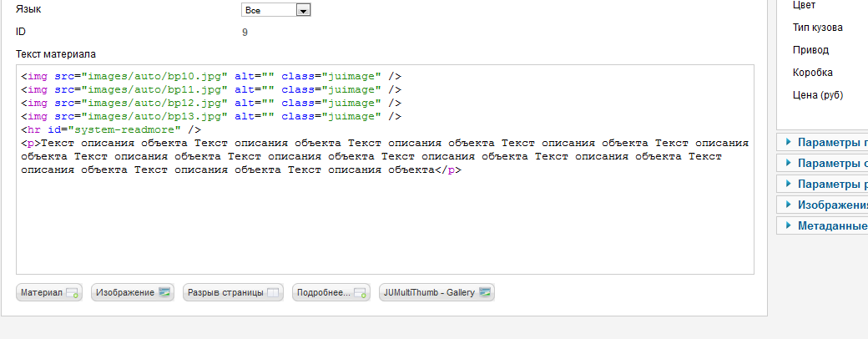The width and height of the screenshot is (868, 339).
Task: Click the gallery icon on JUMultiThumb button
Action: (484, 292)
